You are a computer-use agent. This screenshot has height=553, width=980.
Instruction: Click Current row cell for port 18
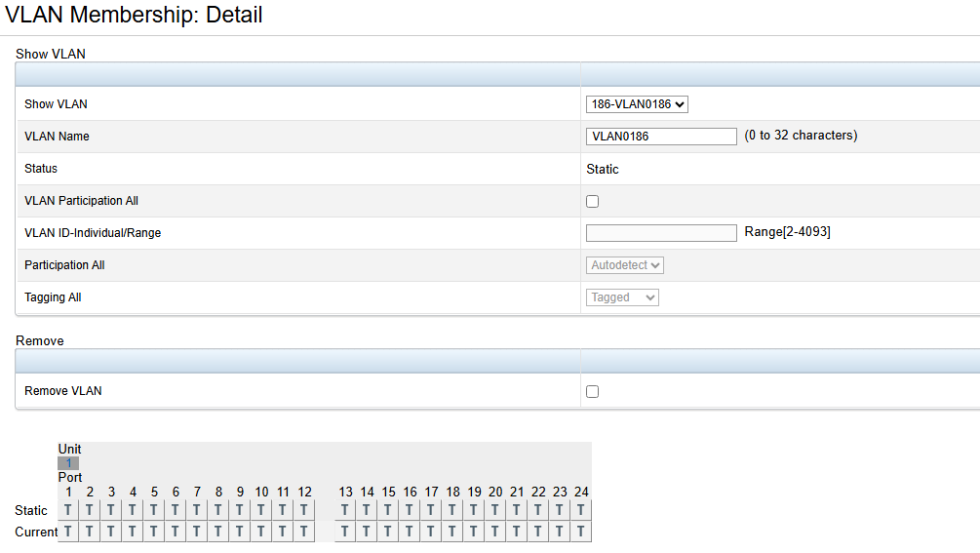click(452, 532)
